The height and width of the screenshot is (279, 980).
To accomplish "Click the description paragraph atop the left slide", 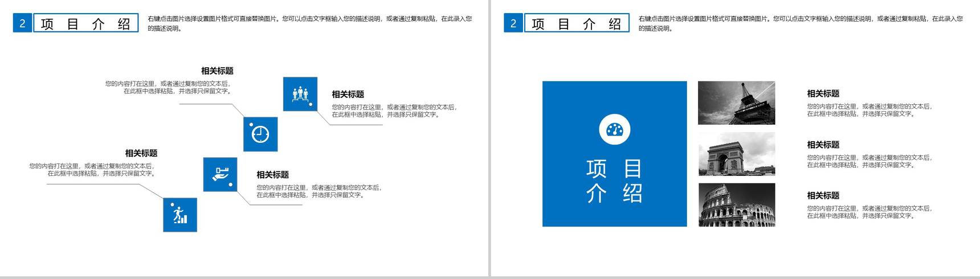I will [x=309, y=23].
